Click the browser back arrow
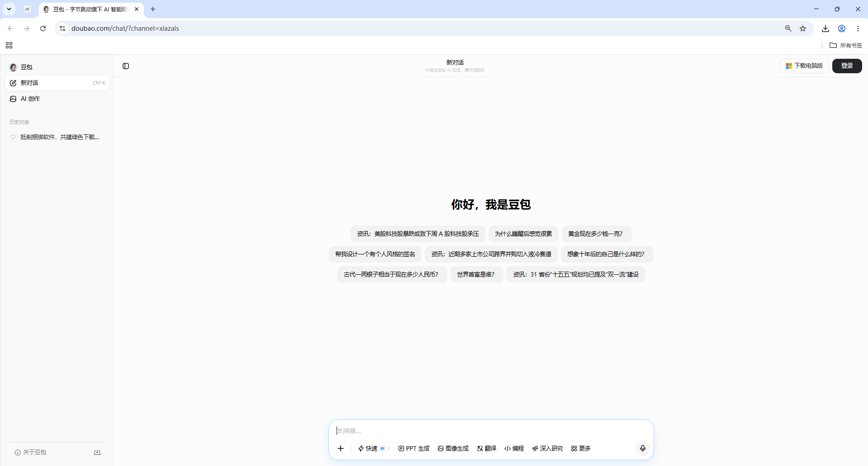 [10, 28]
